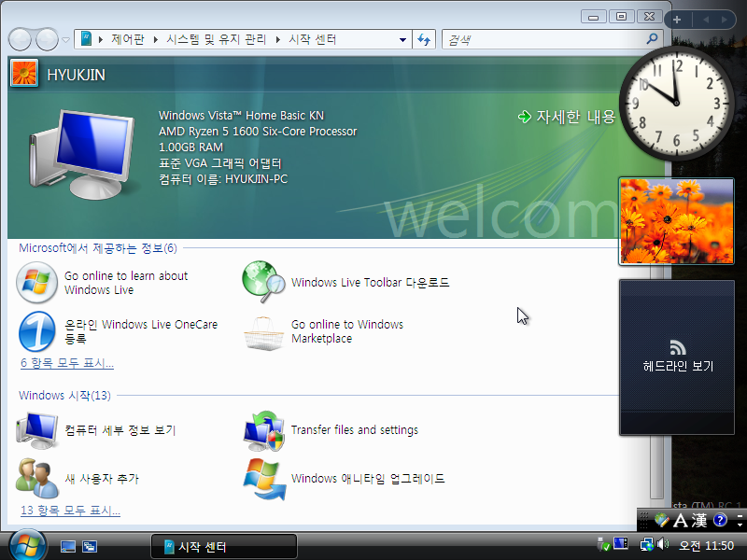Click the 자세한 내용 link

pyautogui.click(x=576, y=117)
